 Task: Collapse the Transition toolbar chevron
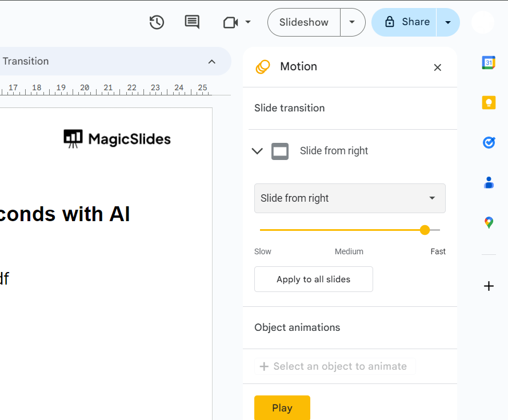pyautogui.click(x=211, y=62)
